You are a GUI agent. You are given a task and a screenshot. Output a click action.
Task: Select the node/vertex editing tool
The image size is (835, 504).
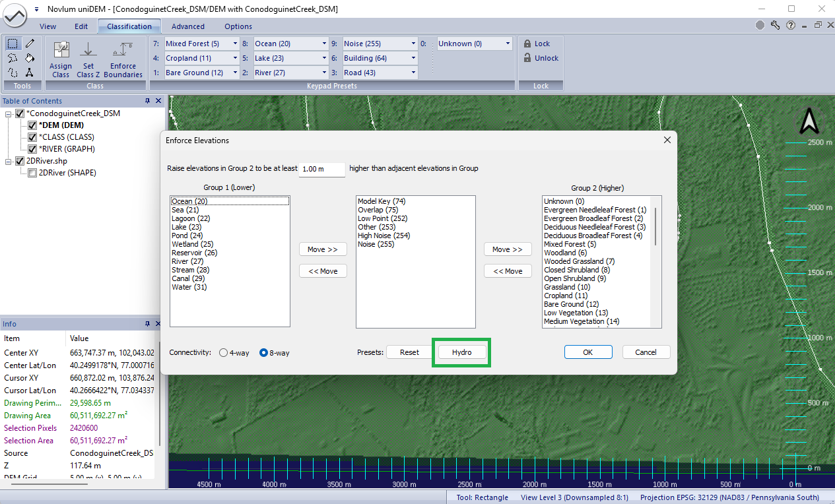pos(30,72)
